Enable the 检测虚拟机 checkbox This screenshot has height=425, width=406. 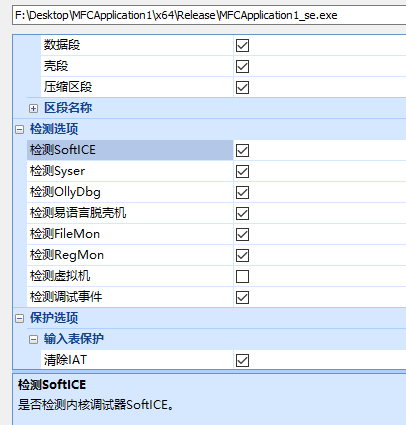[242, 276]
